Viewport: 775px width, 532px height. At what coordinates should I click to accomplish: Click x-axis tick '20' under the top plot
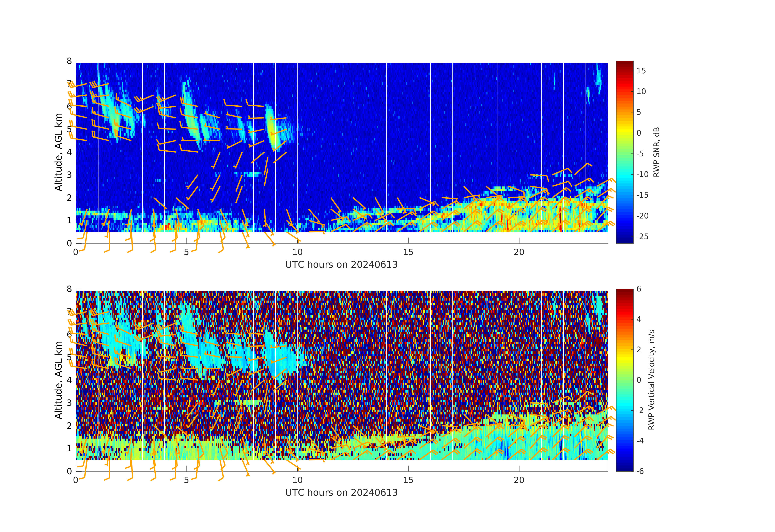click(519, 252)
